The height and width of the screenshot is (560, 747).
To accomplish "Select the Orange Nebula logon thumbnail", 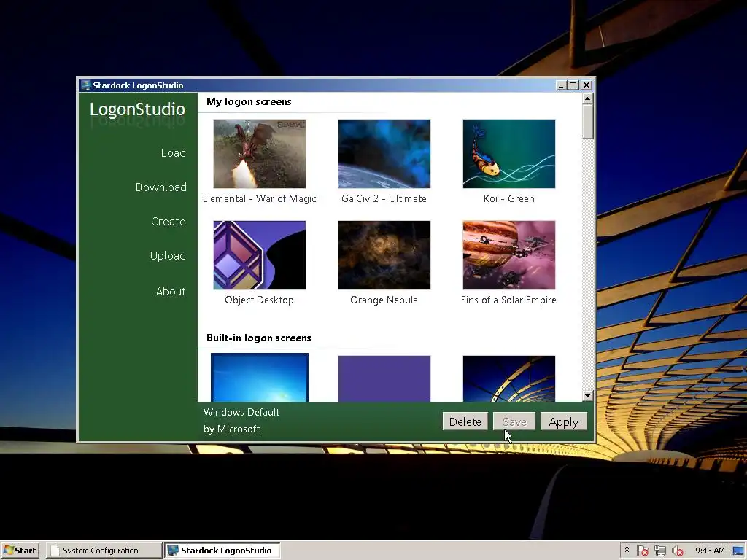I will click(384, 255).
